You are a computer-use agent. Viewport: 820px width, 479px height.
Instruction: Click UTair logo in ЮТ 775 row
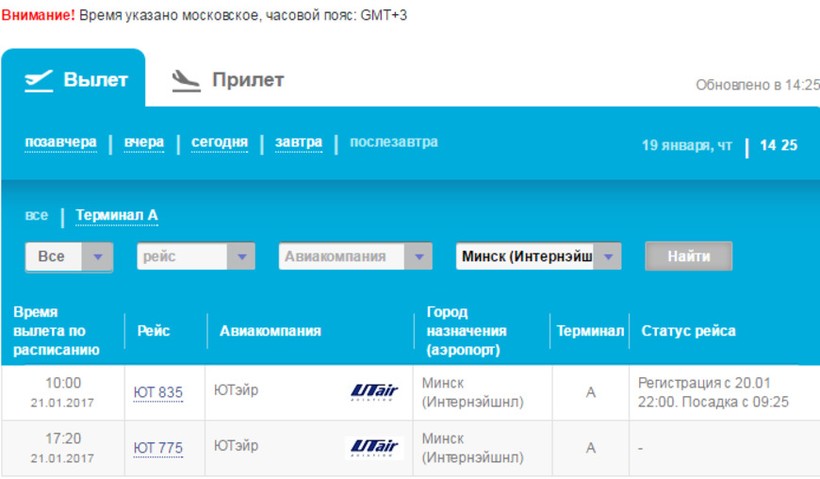pos(374,447)
